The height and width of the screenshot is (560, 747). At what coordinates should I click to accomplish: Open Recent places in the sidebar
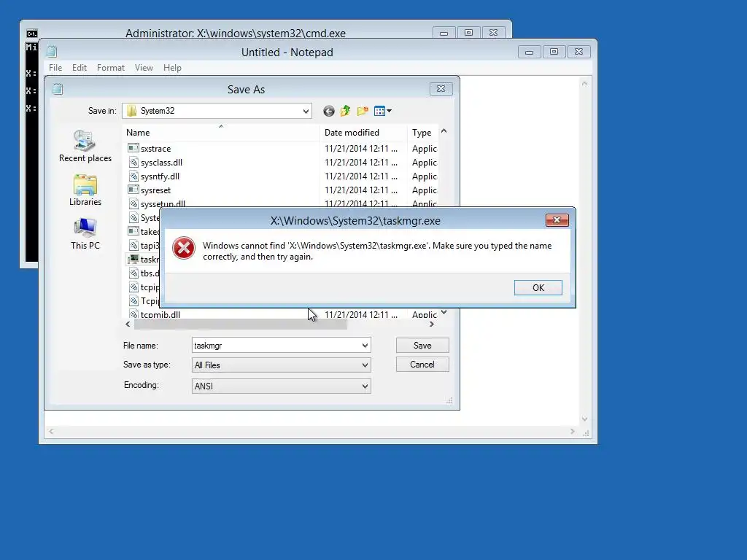85,146
